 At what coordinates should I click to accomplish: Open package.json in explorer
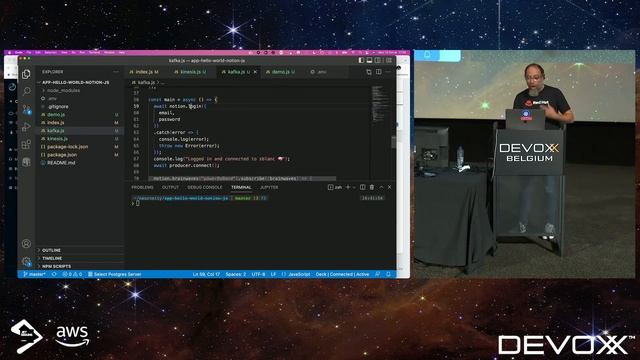point(80,155)
